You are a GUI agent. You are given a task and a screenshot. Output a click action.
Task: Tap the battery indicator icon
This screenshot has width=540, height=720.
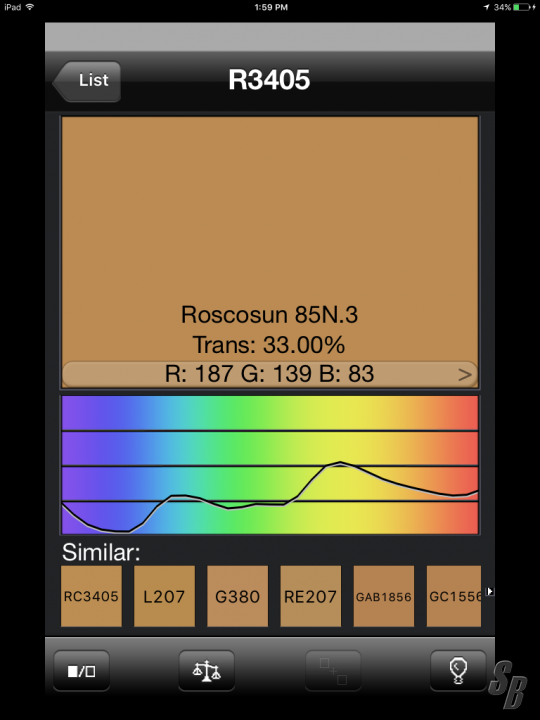click(523, 7)
